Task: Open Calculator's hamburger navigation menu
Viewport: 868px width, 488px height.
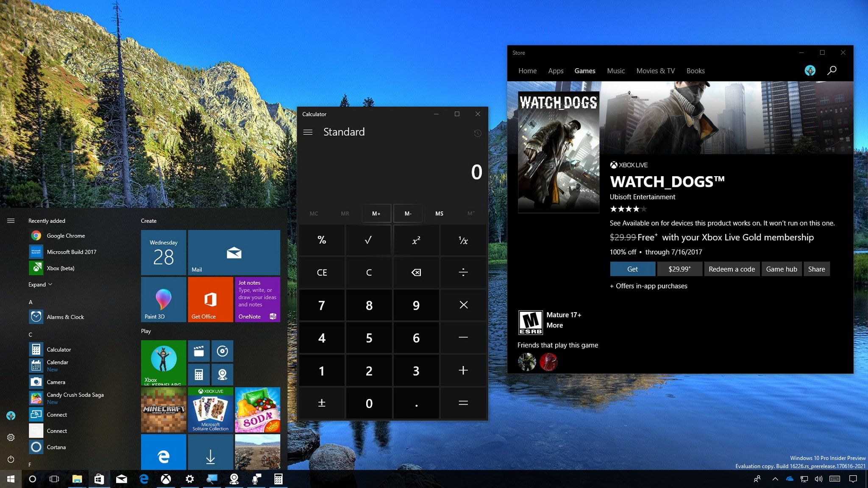Action: click(x=308, y=132)
